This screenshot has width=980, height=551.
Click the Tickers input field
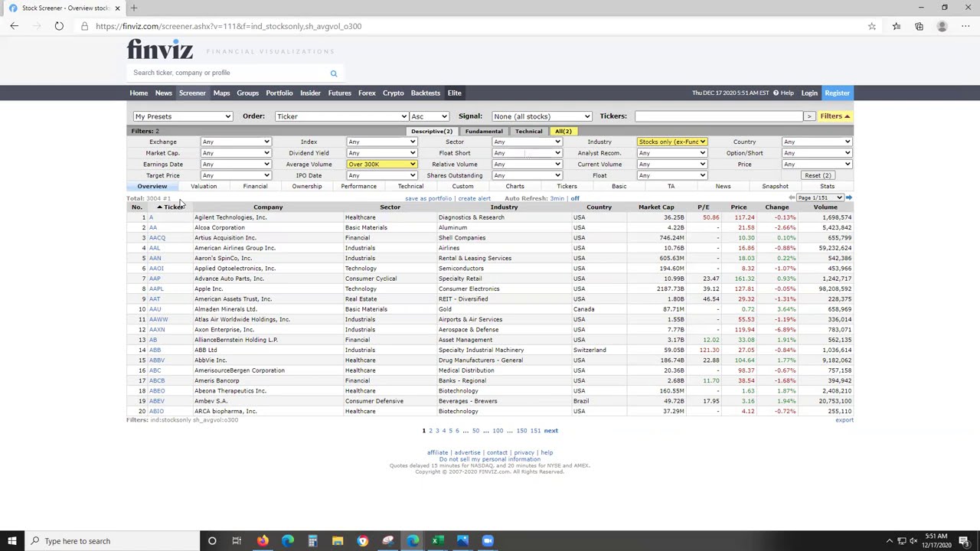718,116
